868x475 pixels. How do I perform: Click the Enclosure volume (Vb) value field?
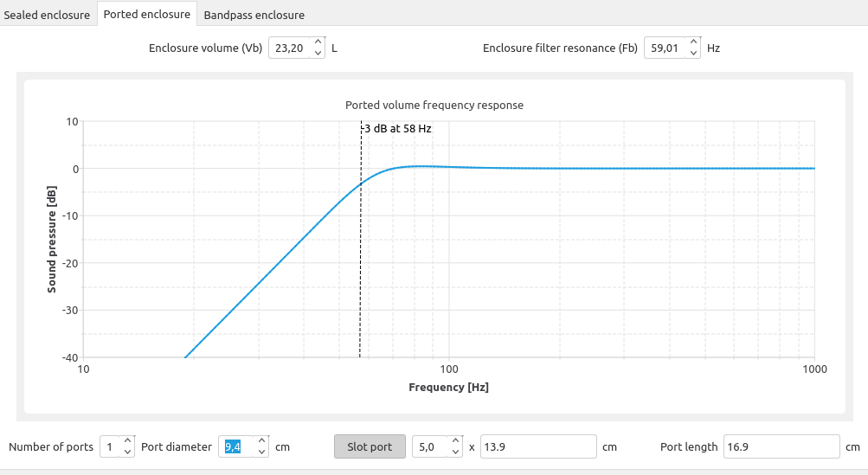pos(290,48)
